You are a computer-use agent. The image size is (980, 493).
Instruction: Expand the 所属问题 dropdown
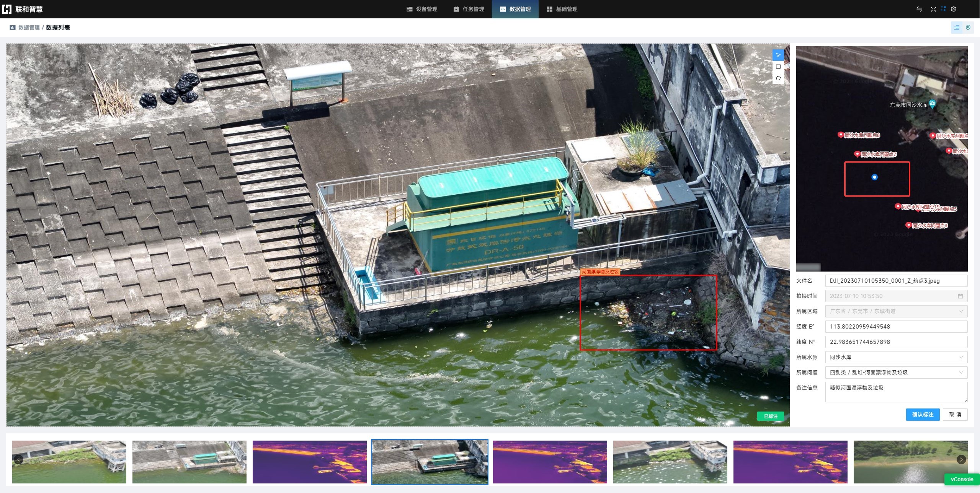coord(896,373)
